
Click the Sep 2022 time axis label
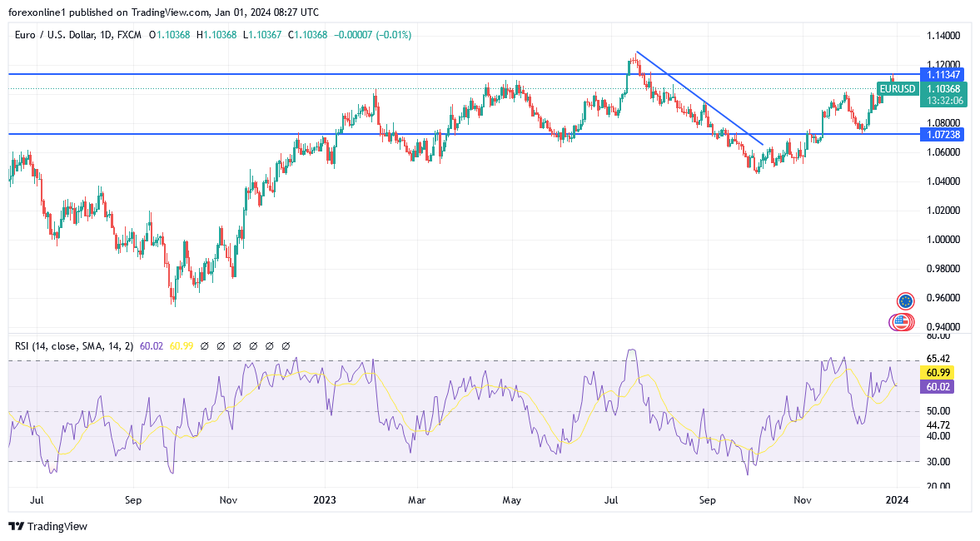133,499
